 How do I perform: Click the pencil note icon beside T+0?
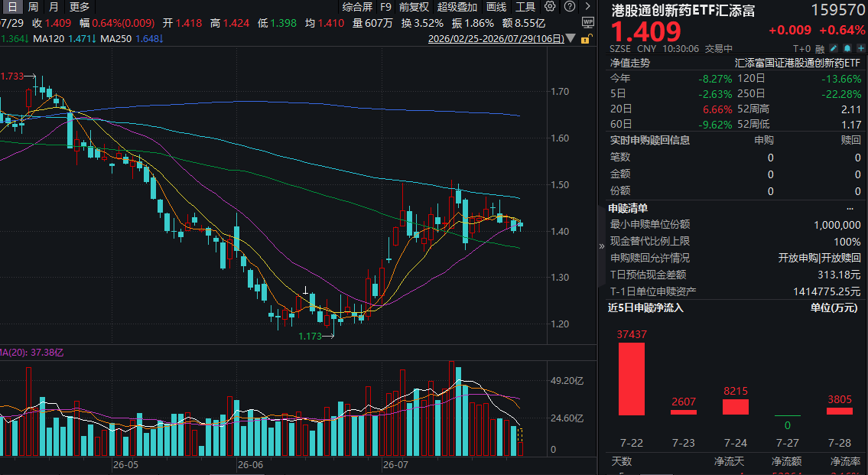coord(833,48)
